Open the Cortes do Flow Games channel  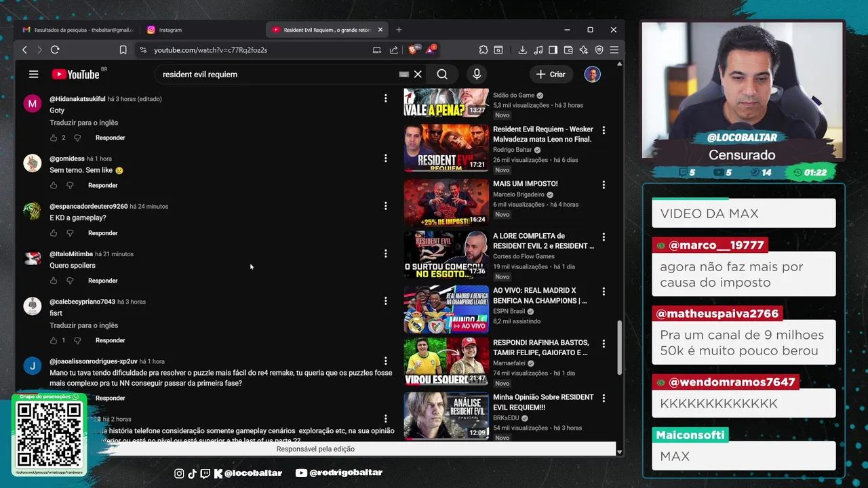524,256
